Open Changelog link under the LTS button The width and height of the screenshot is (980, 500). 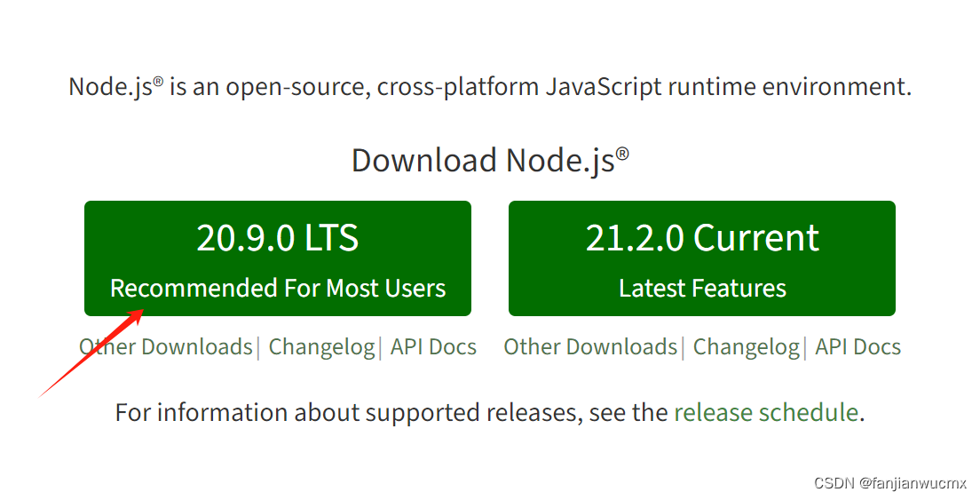click(321, 347)
